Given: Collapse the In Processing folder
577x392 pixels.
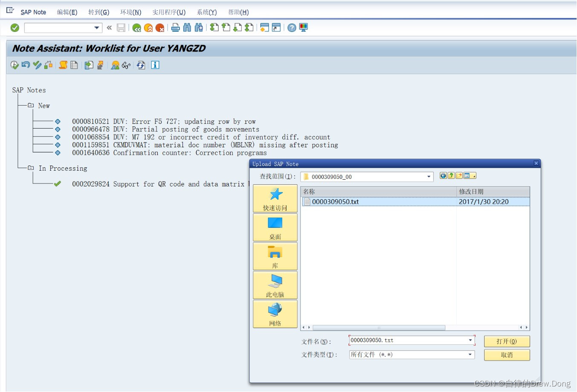Looking at the screenshot, I should tap(31, 168).
